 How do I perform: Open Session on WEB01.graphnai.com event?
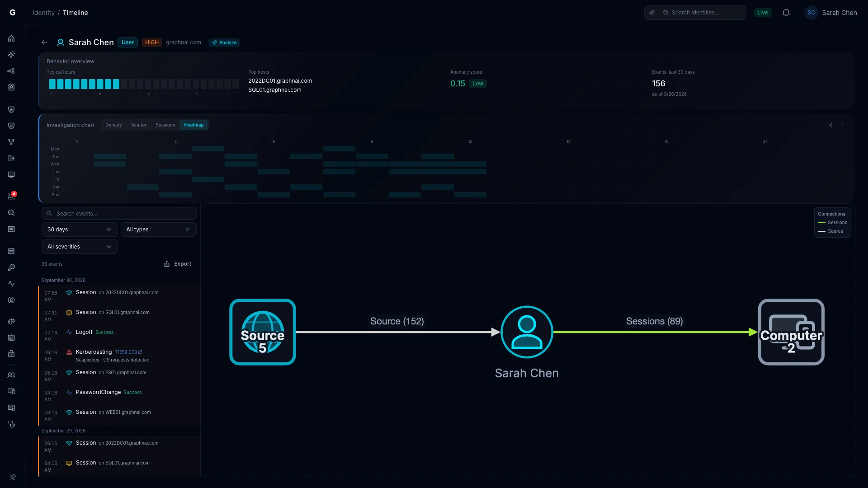coord(119,416)
